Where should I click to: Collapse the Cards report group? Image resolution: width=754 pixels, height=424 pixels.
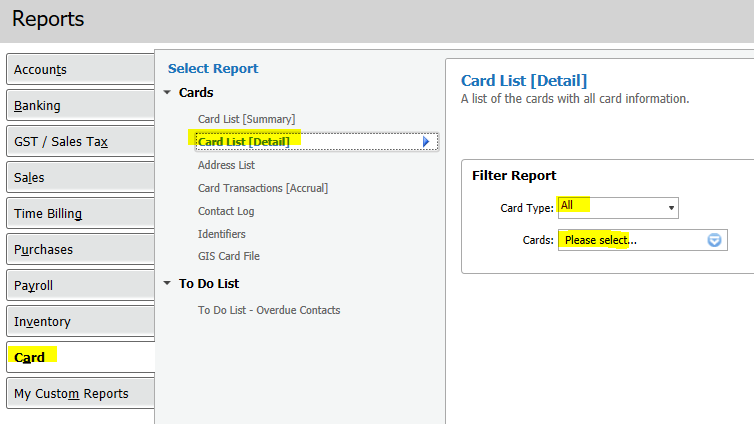tap(167, 93)
